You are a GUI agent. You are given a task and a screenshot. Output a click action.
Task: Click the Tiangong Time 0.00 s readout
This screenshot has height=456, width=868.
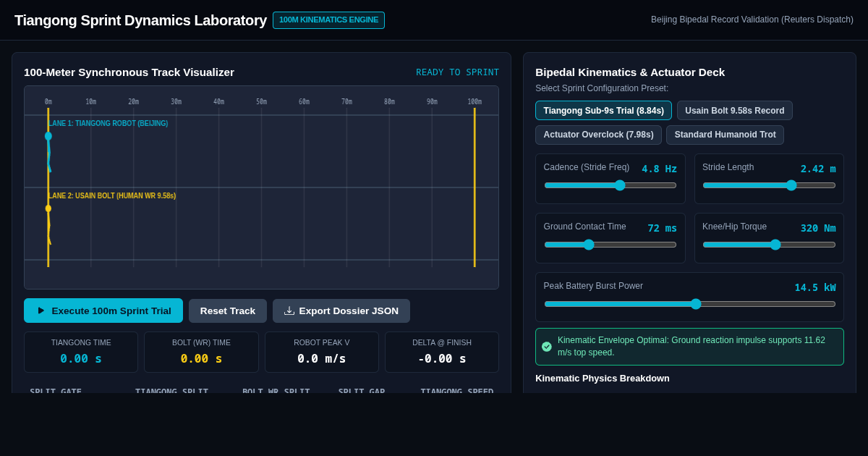tap(81, 358)
